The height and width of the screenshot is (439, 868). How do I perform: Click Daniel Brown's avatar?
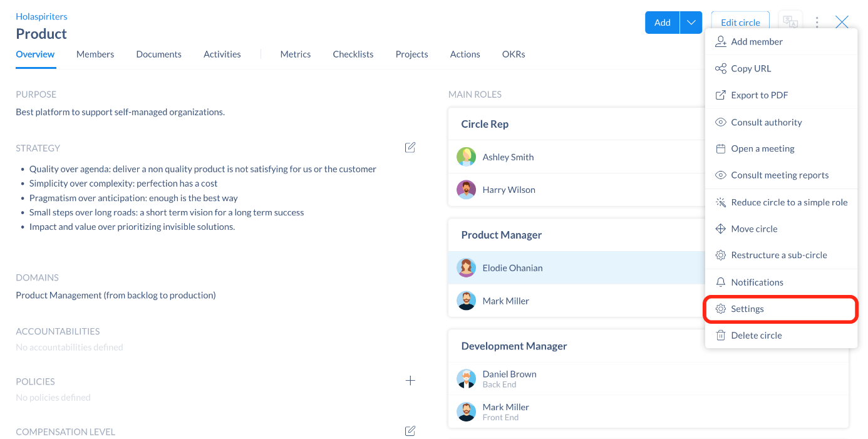pyautogui.click(x=466, y=379)
